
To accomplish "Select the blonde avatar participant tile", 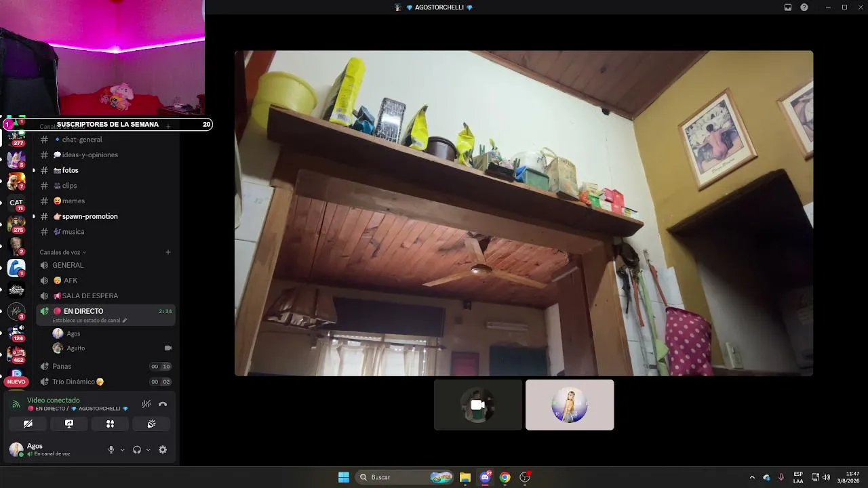I will (x=570, y=405).
